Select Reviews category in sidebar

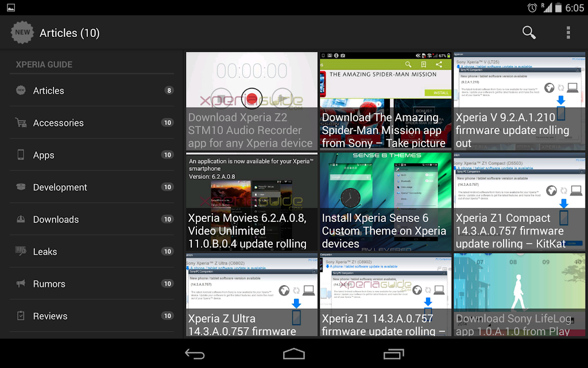pyautogui.click(x=92, y=316)
